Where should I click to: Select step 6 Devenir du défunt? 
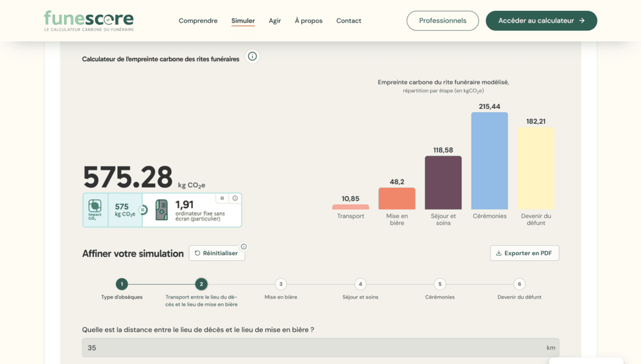[519, 284]
